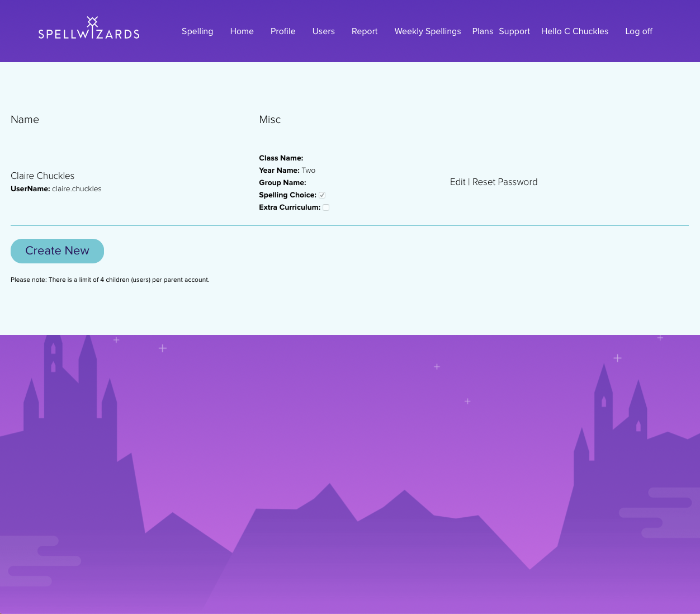The width and height of the screenshot is (700, 614).
Task: Click the Hello C Chuckles link
Action: pyautogui.click(x=574, y=31)
